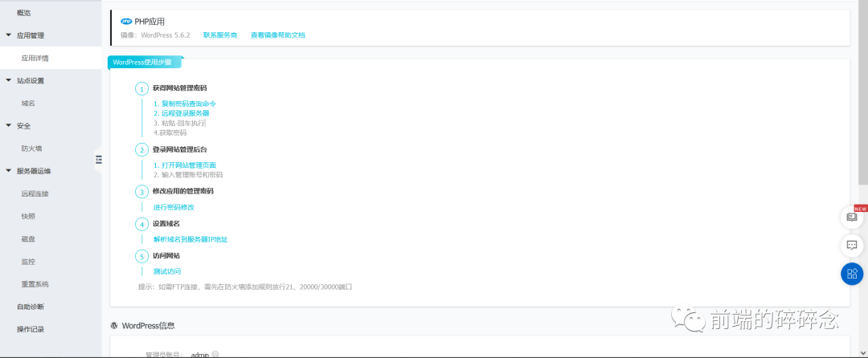Viewport: 868px width, 358px height.
Task: Click step 5 heading 访问网站
Action: (166, 256)
